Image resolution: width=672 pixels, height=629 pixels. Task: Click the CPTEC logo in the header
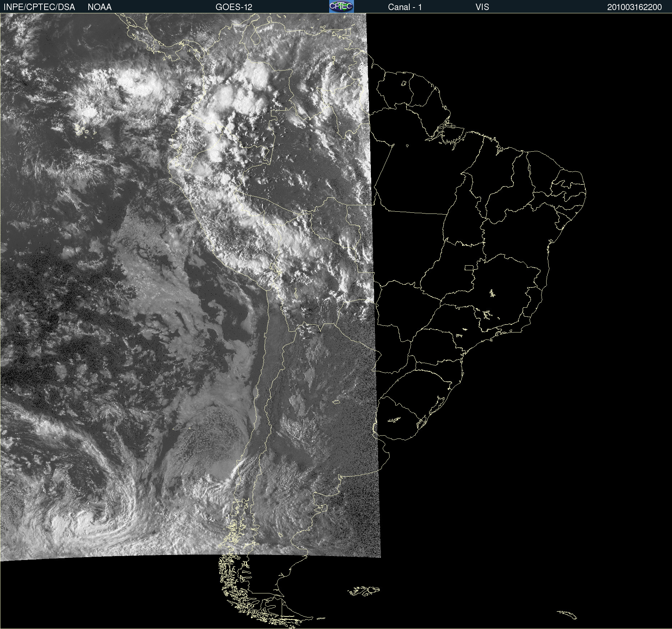(341, 6)
